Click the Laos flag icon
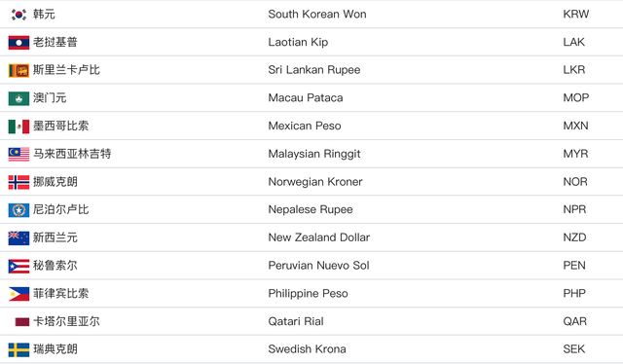 [x=18, y=43]
